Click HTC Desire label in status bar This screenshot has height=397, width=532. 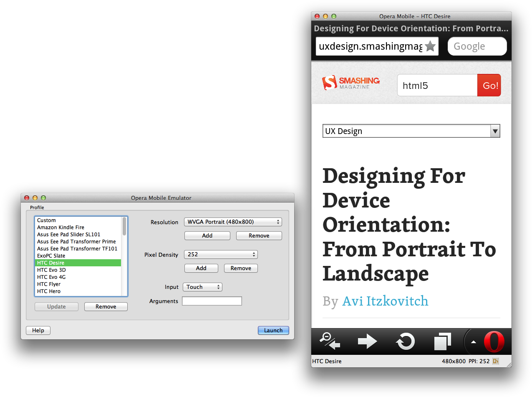[327, 361]
